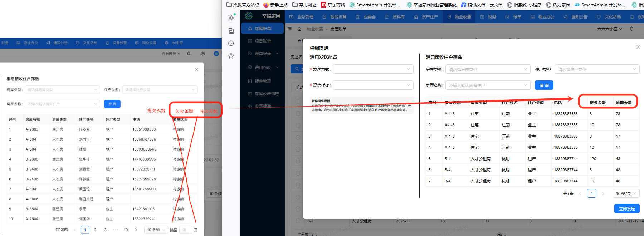Open the 京东商城 JD bookmark
Viewport: 644px width, 236px height.
[333, 5]
